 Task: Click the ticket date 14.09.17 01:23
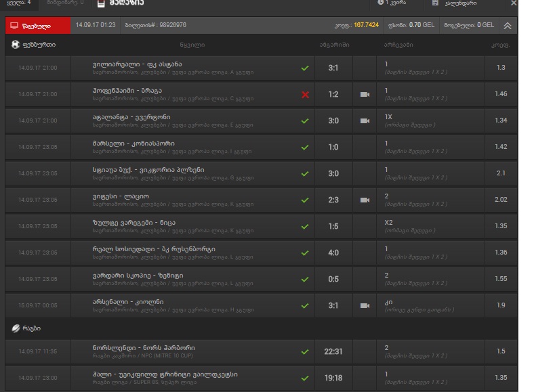point(96,25)
